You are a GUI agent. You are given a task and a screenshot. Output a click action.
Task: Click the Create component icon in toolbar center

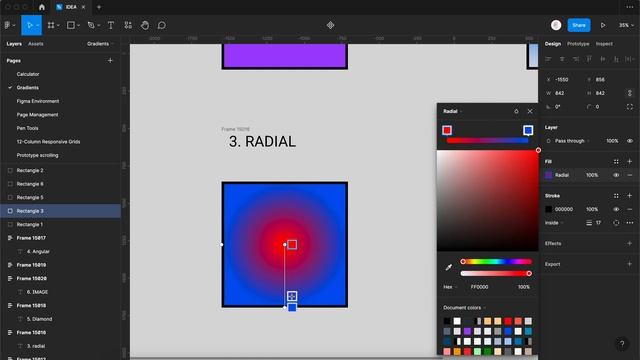pyautogui.click(x=331, y=25)
